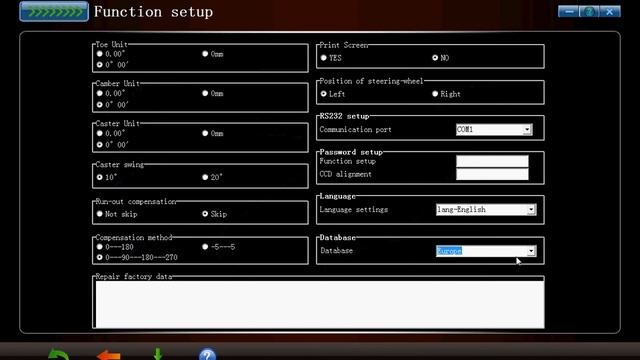Select compensation method -5---5
The width and height of the screenshot is (640, 360).
[x=205, y=247]
